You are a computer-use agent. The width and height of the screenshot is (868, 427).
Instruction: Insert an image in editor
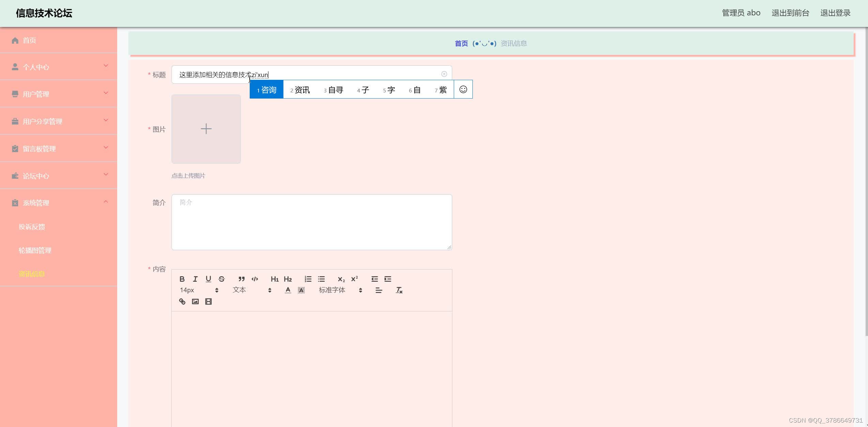[x=195, y=301]
